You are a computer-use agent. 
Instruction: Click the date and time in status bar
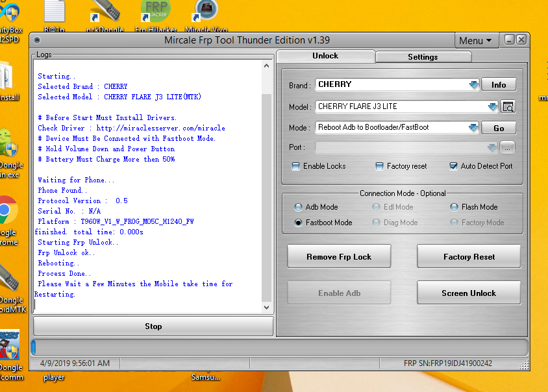(x=75, y=363)
